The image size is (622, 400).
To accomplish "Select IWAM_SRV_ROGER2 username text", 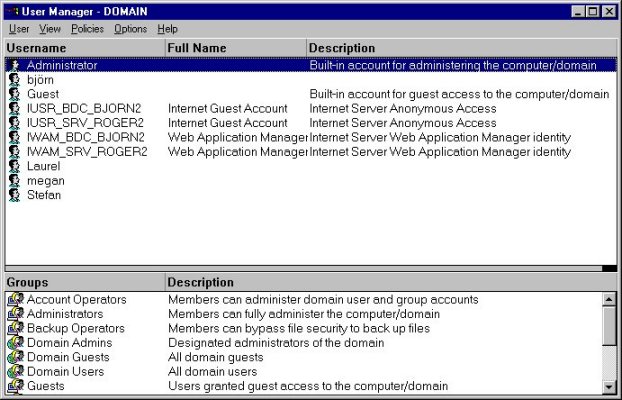I will [87, 152].
